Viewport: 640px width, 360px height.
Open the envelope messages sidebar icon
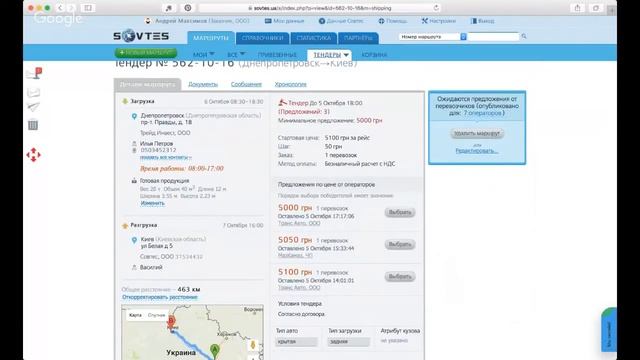(x=33, y=93)
